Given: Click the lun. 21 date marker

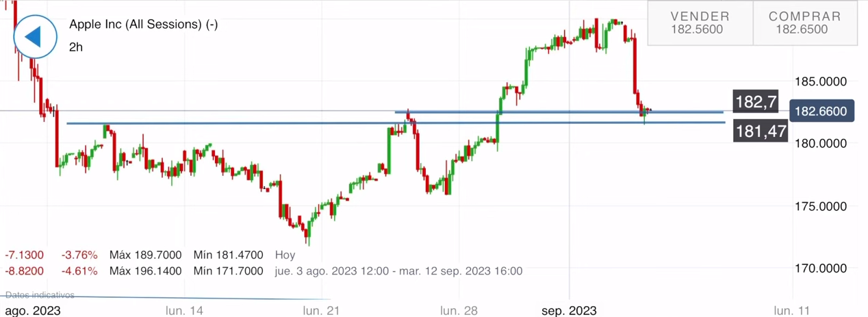Looking at the screenshot, I should click(x=322, y=311).
